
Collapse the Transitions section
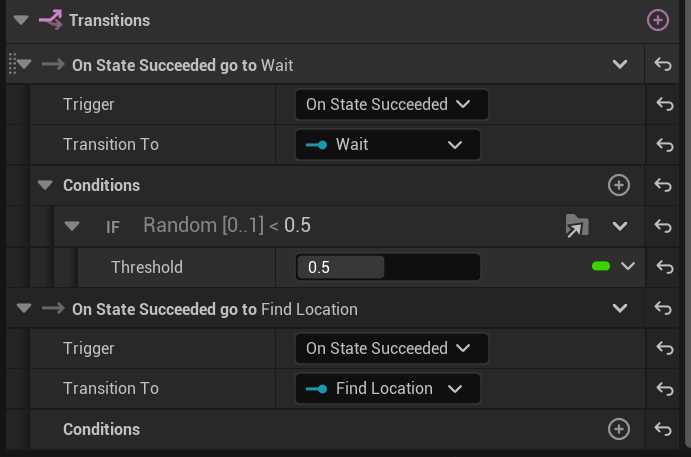(x=21, y=20)
